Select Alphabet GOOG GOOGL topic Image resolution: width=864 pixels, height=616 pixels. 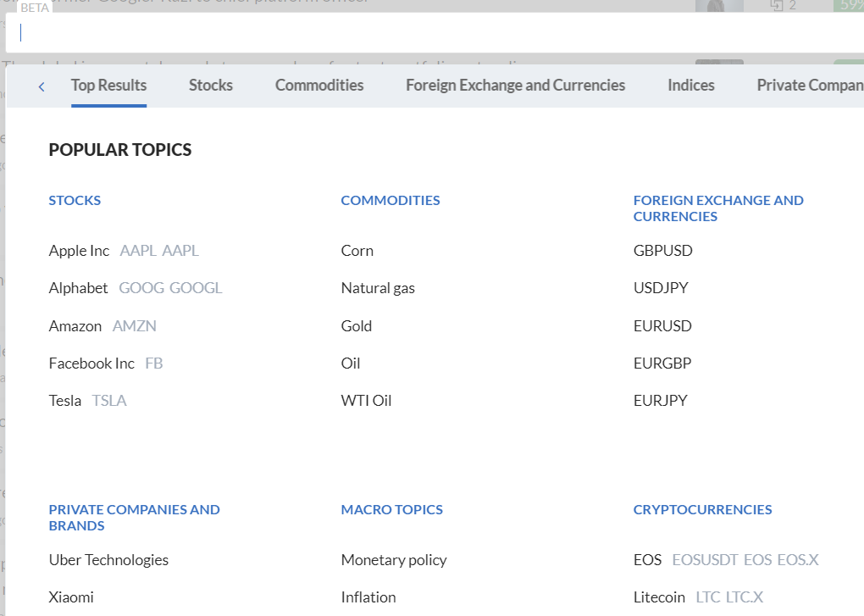tap(135, 288)
